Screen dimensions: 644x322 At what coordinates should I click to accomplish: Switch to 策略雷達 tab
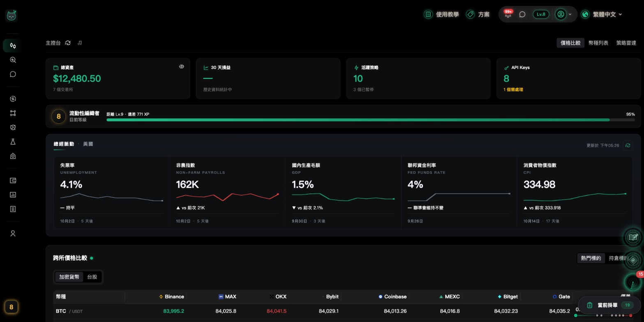[x=626, y=43]
